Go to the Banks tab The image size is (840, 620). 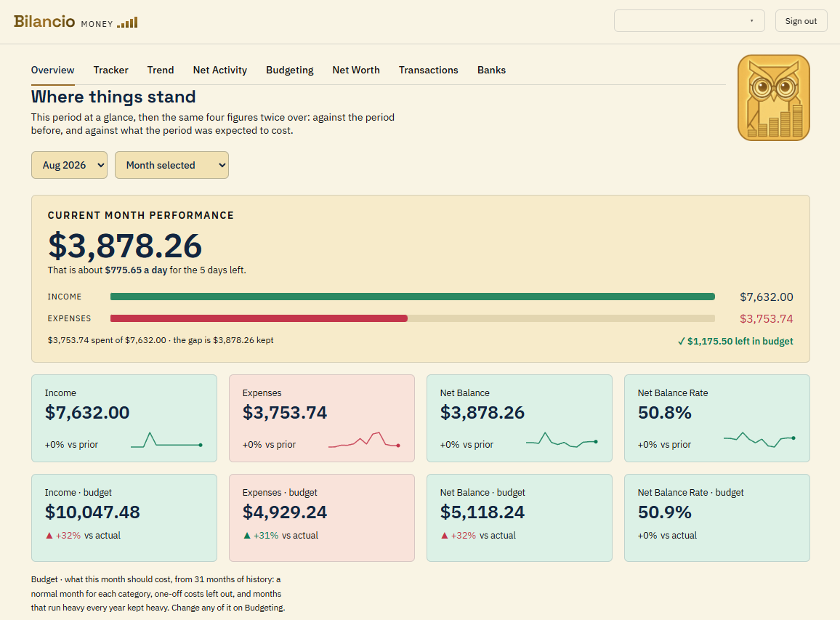[x=491, y=71]
